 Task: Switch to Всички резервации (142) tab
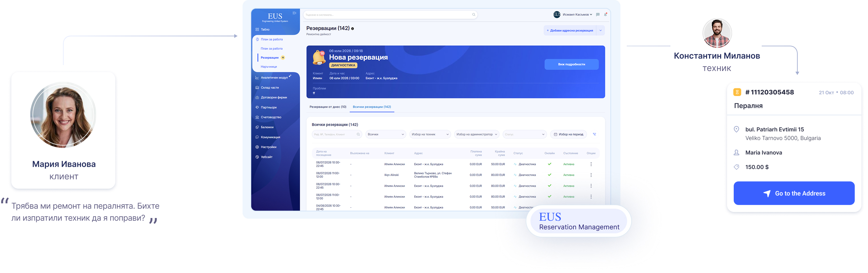tap(372, 107)
